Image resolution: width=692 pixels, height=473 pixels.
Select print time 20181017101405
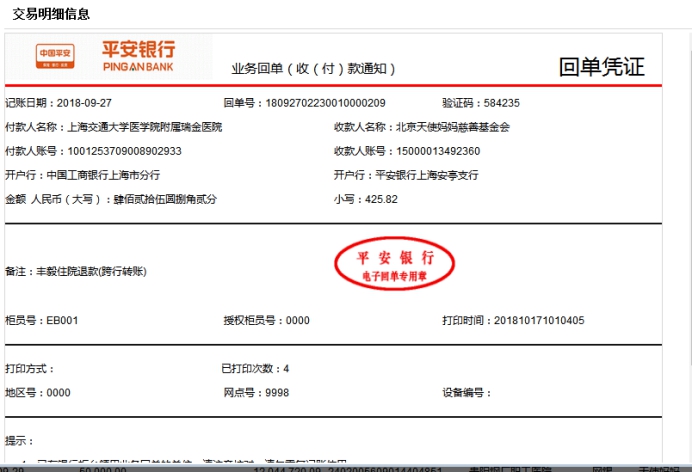click(539, 320)
